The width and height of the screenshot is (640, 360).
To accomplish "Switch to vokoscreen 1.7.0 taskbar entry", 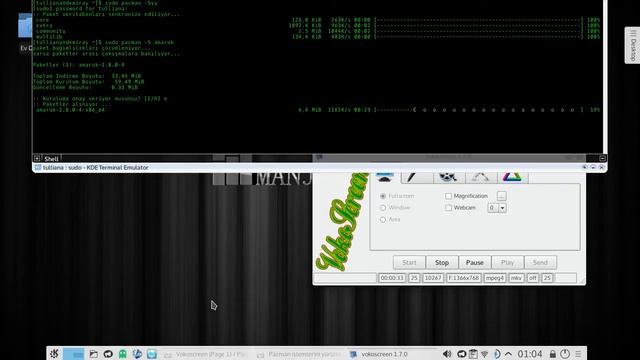I will pyautogui.click(x=393, y=355).
